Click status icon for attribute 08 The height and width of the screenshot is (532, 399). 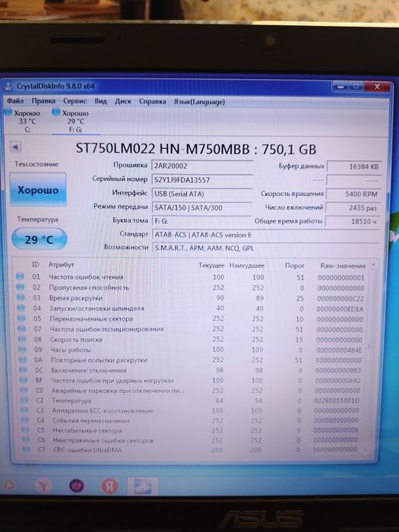(22, 339)
